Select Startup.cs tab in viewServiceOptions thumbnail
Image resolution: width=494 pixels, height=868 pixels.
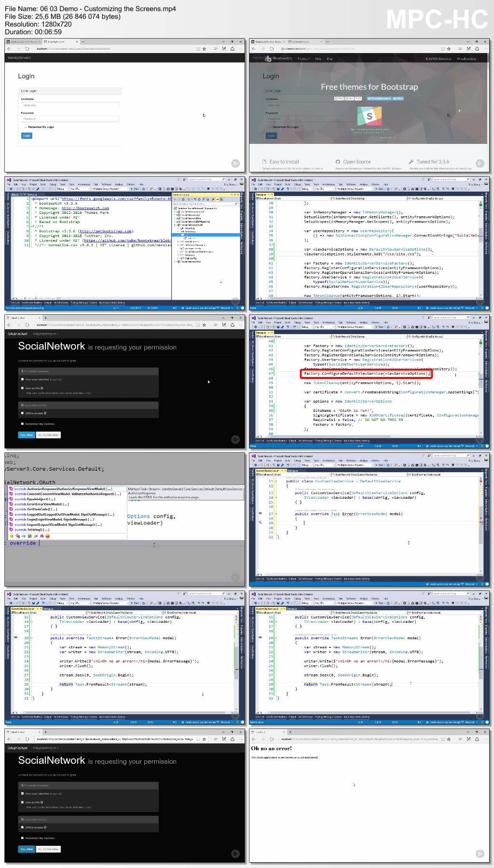(264, 195)
